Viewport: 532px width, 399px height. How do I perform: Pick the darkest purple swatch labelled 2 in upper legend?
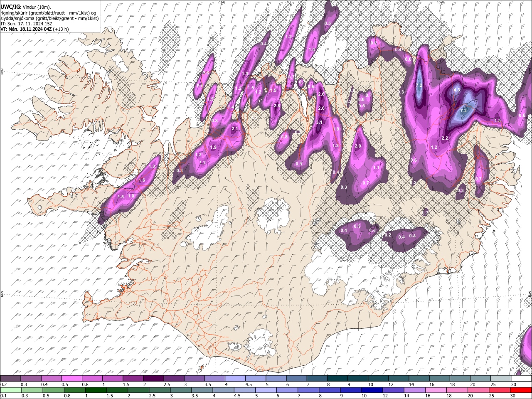point(153,378)
